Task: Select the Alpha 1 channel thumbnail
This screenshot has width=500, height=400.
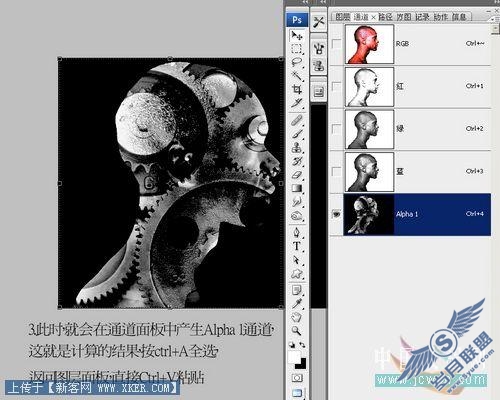Action: coord(369,214)
